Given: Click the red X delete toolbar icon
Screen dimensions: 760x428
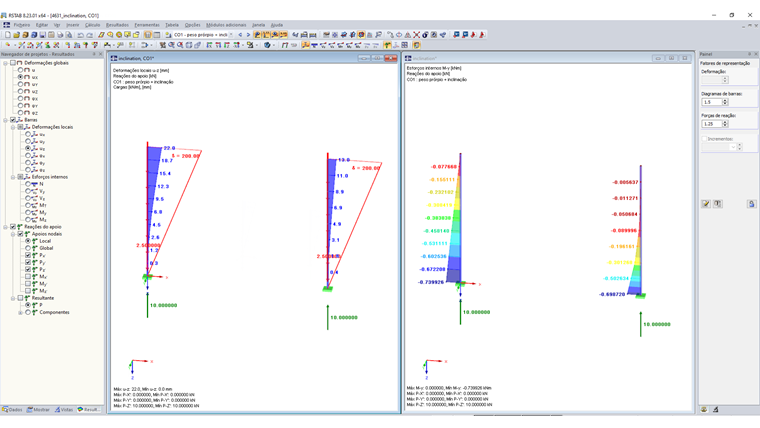Looking at the screenshot, I should coord(416,35).
